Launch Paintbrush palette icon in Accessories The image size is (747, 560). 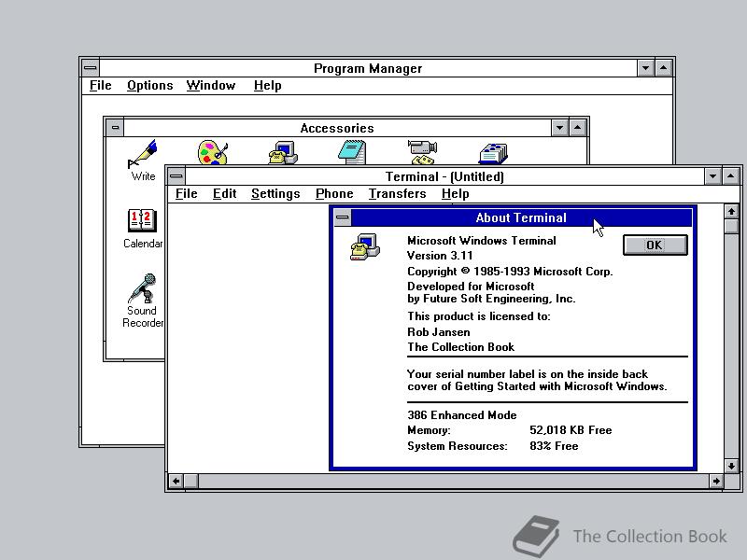[213, 152]
